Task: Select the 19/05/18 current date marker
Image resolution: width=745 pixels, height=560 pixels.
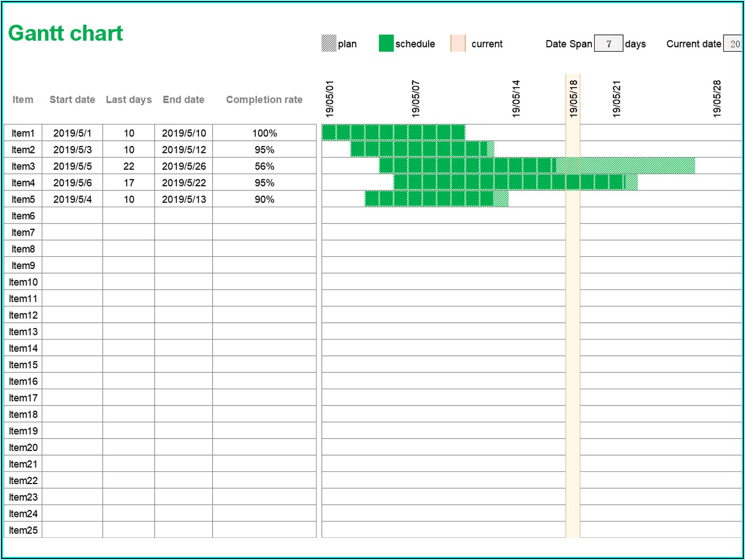Action: pos(573,99)
